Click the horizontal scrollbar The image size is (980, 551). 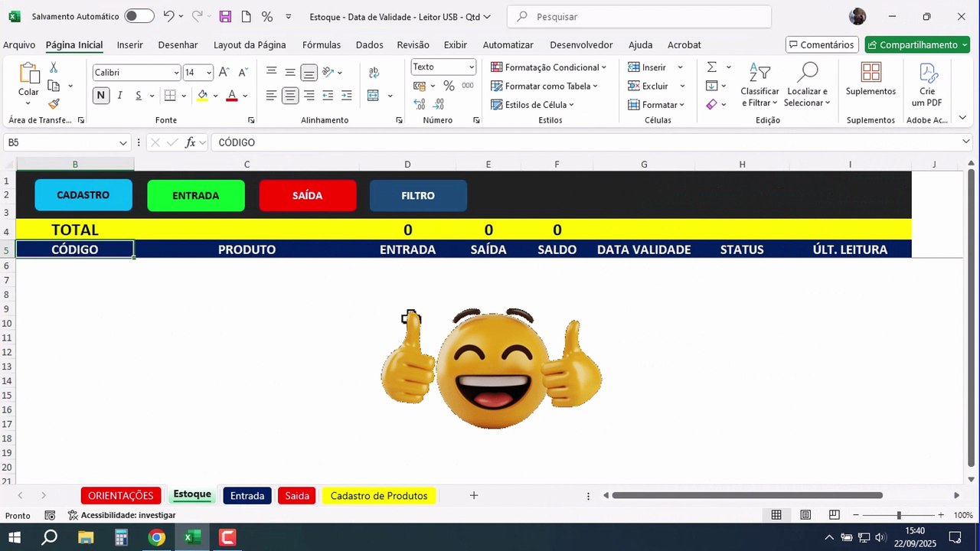[x=747, y=496]
